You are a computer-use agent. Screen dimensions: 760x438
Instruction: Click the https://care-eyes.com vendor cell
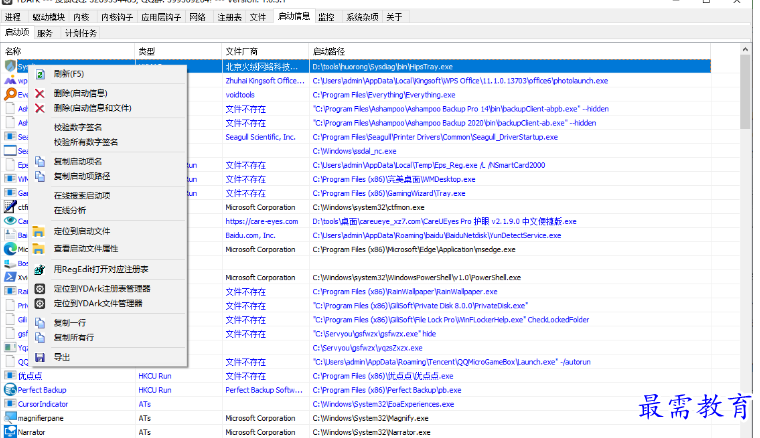tap(262, 221)
